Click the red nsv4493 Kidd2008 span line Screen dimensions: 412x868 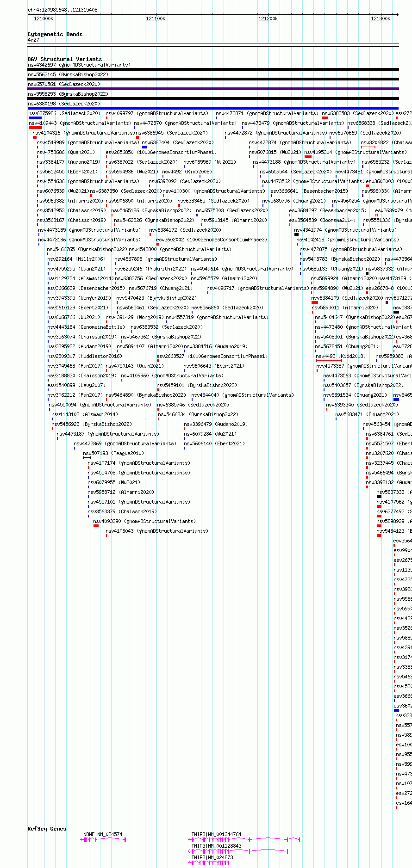(329, 361)
